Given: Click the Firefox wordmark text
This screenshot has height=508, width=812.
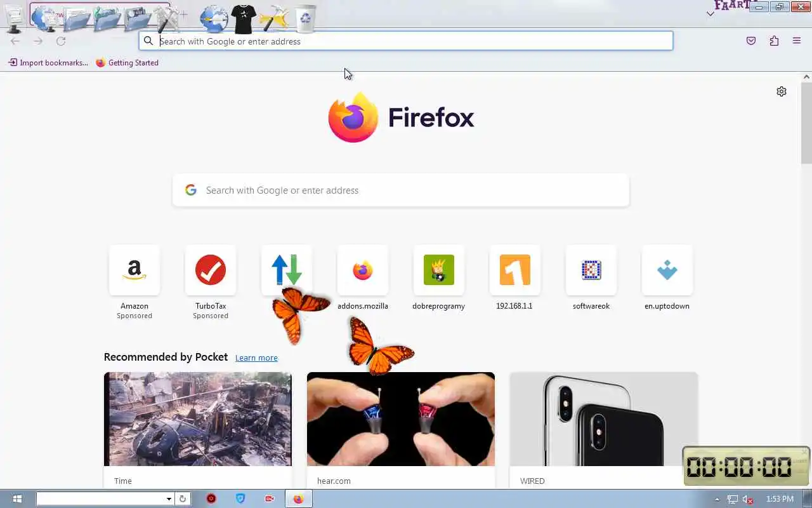Looking at the screenshot, I should pyautogui.click(x=431, y=117).
